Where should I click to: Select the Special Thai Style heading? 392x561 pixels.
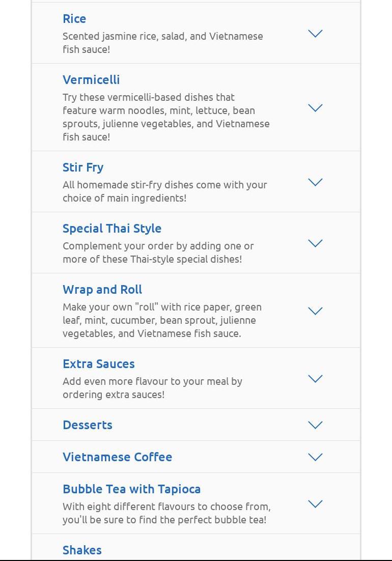pyautogui.click(x=112, y=229)
